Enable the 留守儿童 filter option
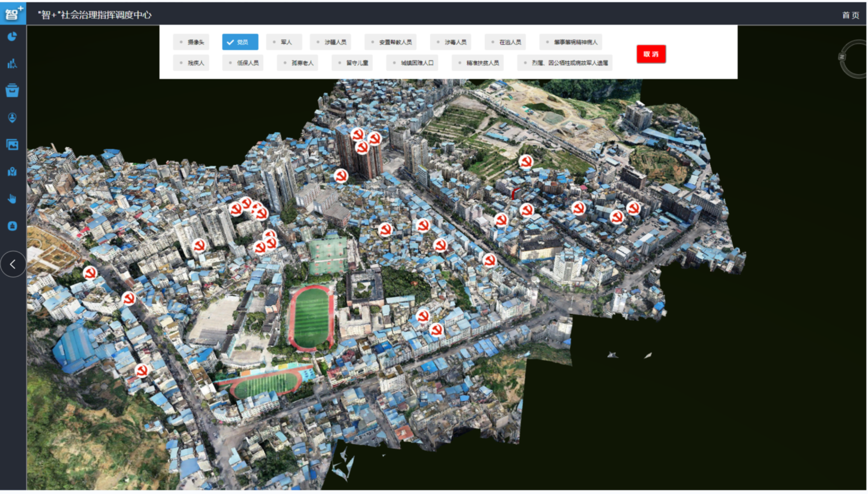Screen dimensions: 868x494 click(x=352, y=63)
